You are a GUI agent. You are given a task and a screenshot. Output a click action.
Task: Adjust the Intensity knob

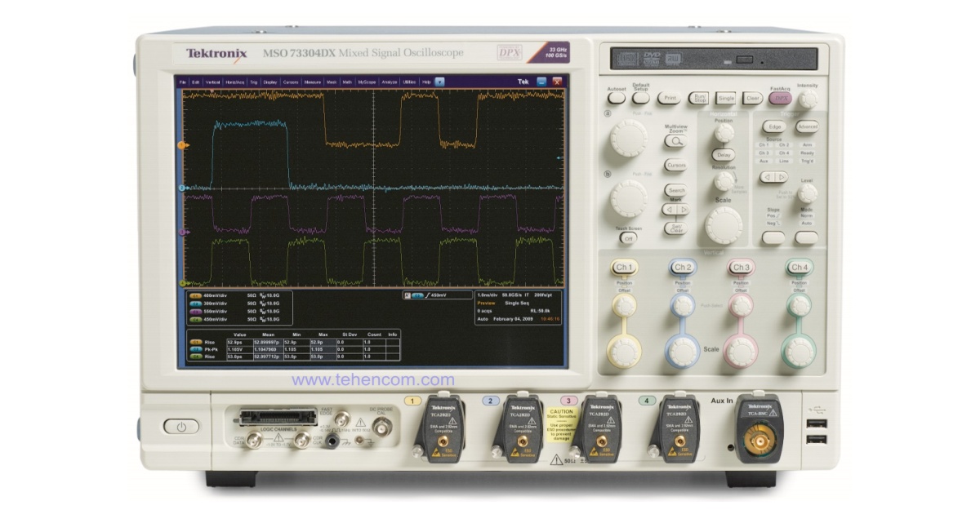(x=808, y=99)
